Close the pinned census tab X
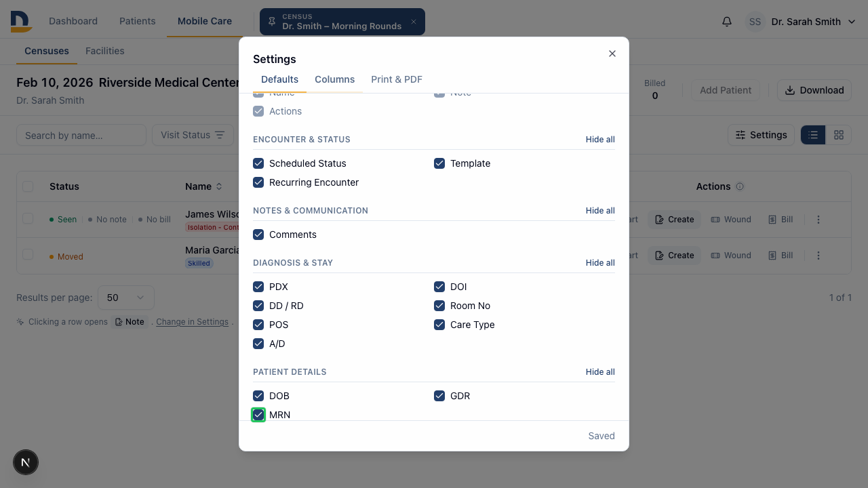868x488 pixels. (x=414, y=22)
